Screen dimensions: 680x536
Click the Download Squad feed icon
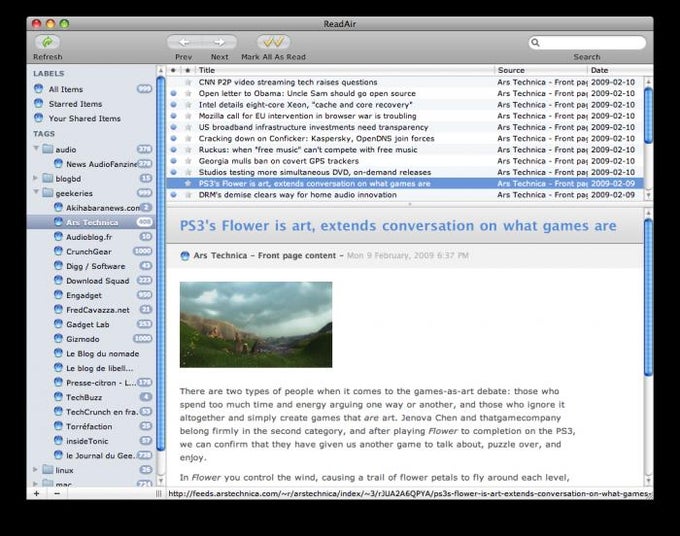[59, 281]
